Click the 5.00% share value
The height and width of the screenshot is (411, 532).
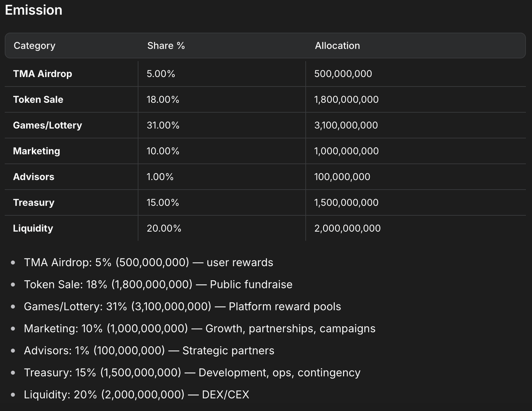(161, 74)
